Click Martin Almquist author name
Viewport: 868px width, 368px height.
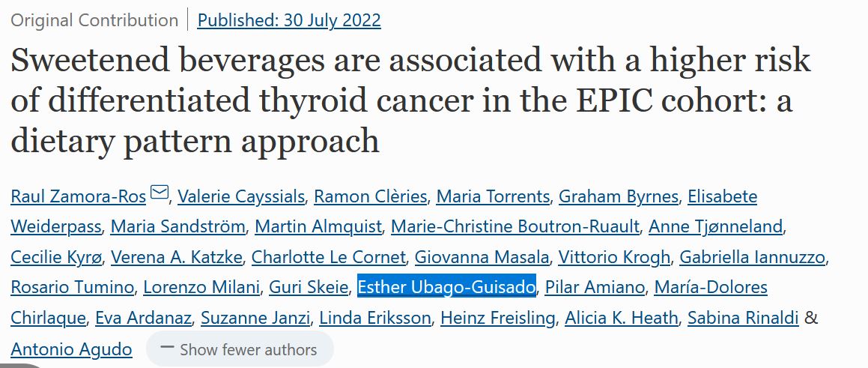point(318,226)
